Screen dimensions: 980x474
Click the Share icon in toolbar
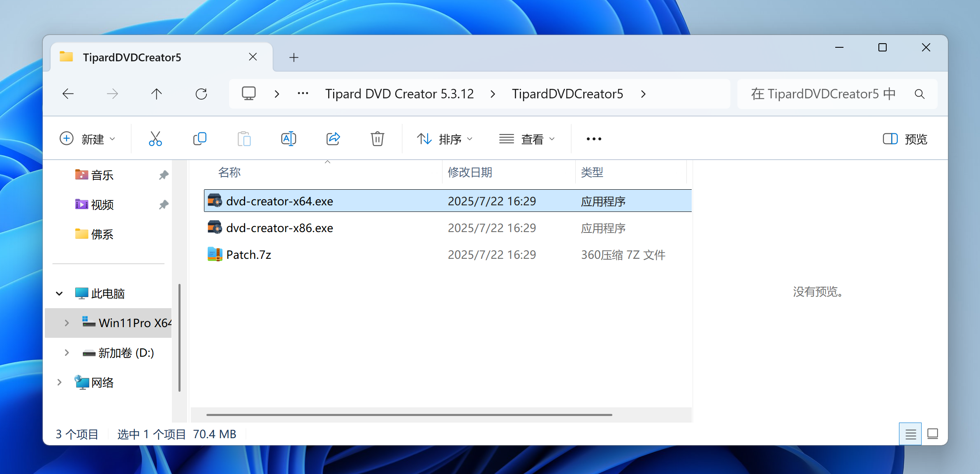click(333, 139)
